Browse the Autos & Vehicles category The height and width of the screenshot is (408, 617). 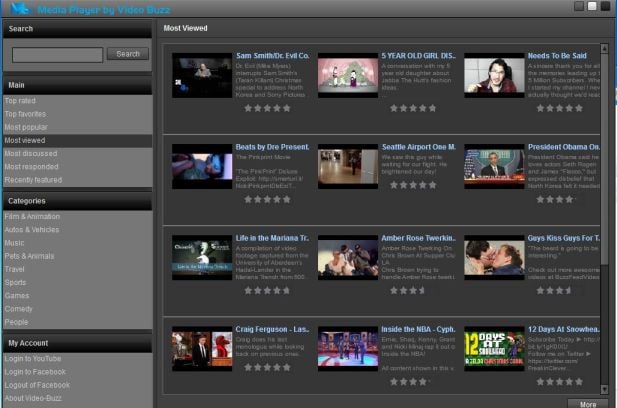pyautogui.click(x=32, y=229)
